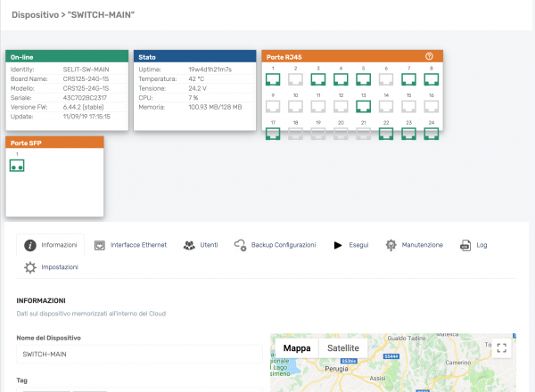The width and height of the screenshot is (535, 392).
Task: Select inactive RJ45 port 21
Action: [364, 134]
